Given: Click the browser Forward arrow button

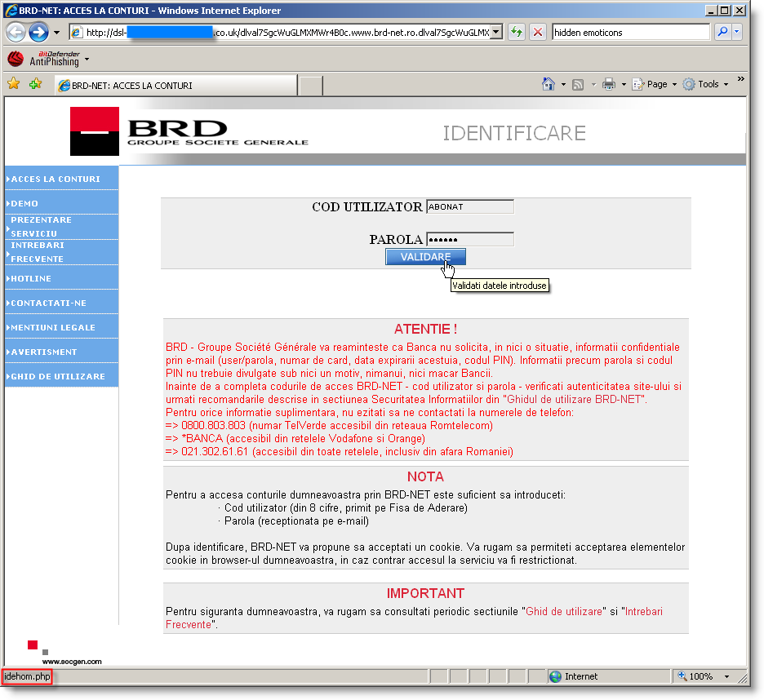Looking at the screenshot, I should point(38,33).
